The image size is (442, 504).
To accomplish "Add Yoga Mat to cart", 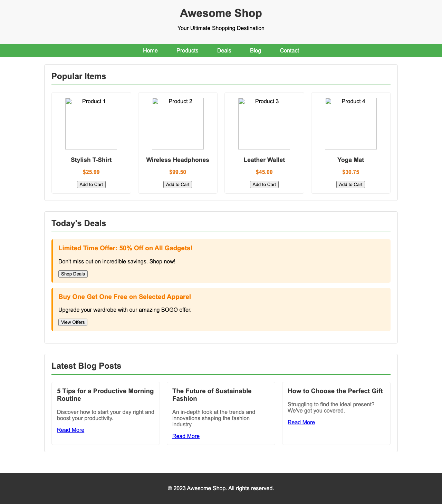I will (x=350, y=184).
